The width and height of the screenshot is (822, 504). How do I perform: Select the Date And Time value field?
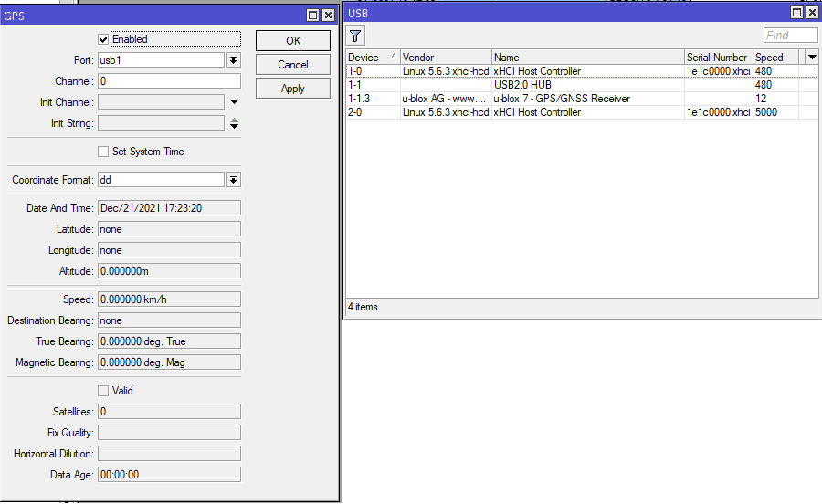[169, 208]
